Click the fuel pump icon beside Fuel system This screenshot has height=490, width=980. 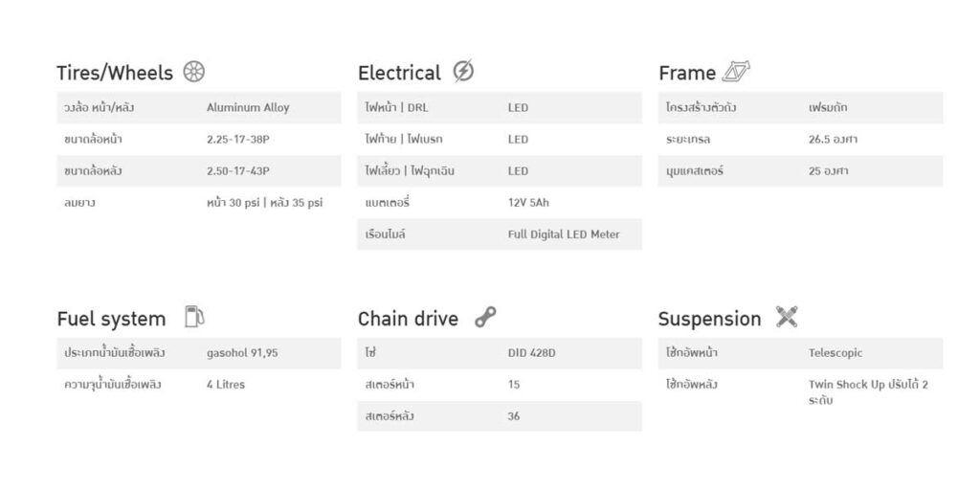[194, 316]
